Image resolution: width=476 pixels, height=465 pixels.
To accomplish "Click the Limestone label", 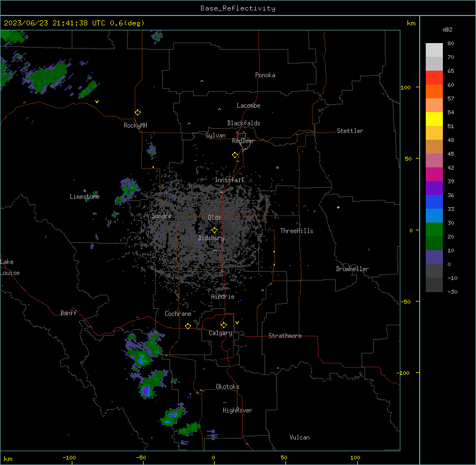I will pyautogui.click(x=84, y=197).
